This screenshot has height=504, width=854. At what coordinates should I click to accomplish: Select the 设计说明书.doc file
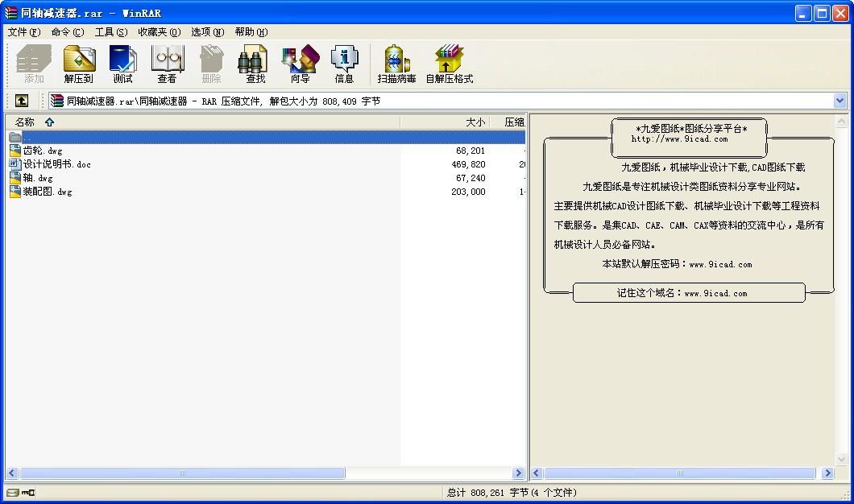[56, 164]
